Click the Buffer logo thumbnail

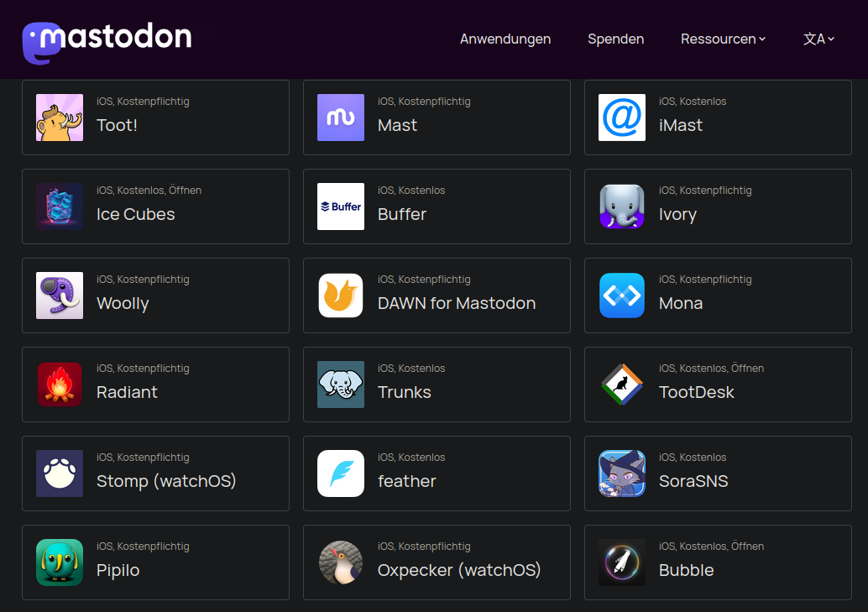341,207
